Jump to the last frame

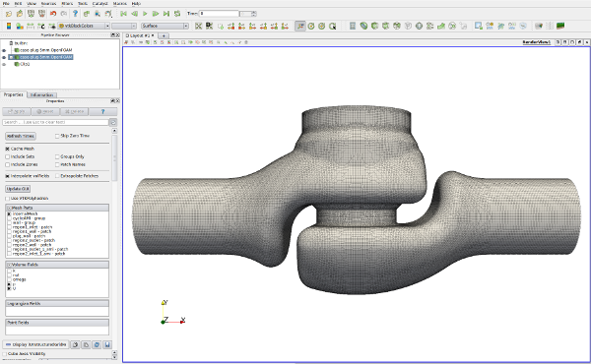point(166,14)
